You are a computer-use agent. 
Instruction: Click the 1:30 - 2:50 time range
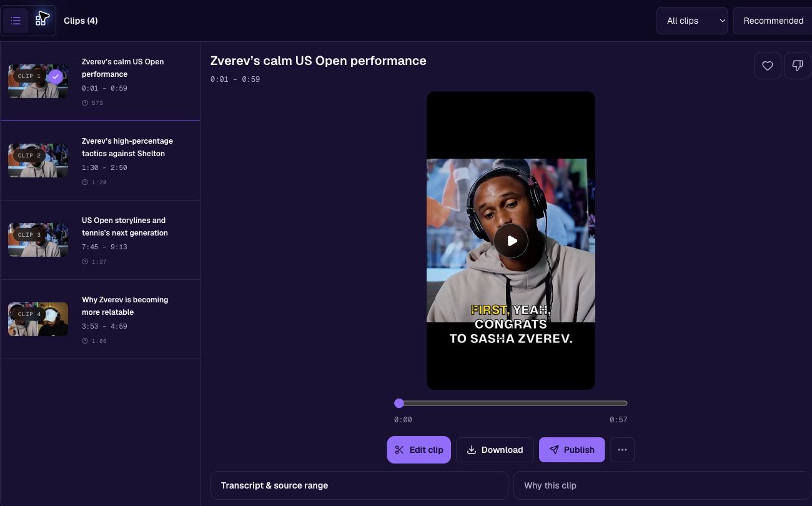(x=104, y=167)
